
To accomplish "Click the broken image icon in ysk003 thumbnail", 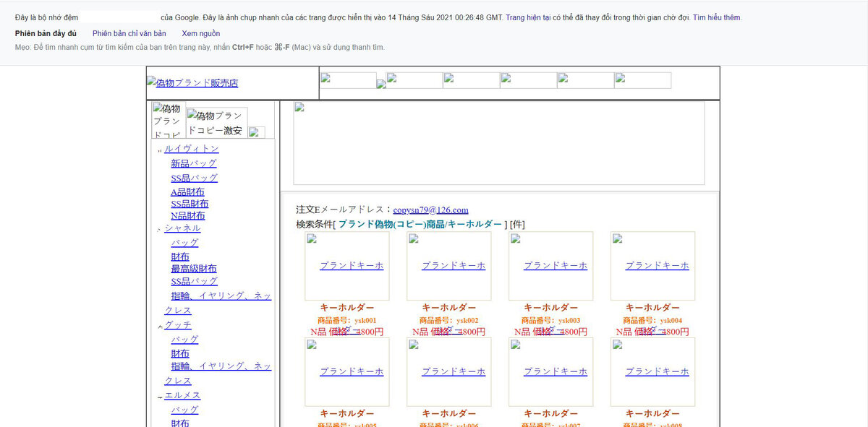I will point(516,239).
